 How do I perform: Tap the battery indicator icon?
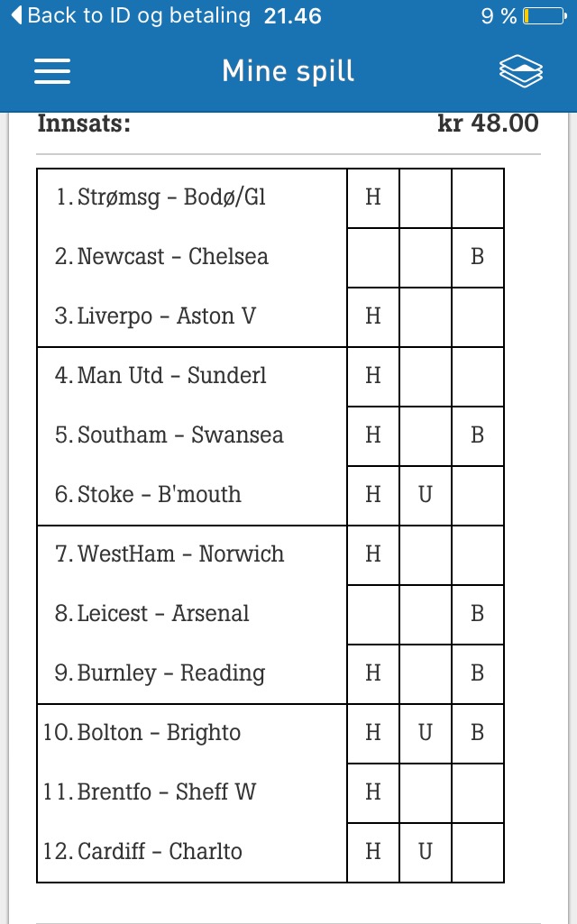coord(545,16)
